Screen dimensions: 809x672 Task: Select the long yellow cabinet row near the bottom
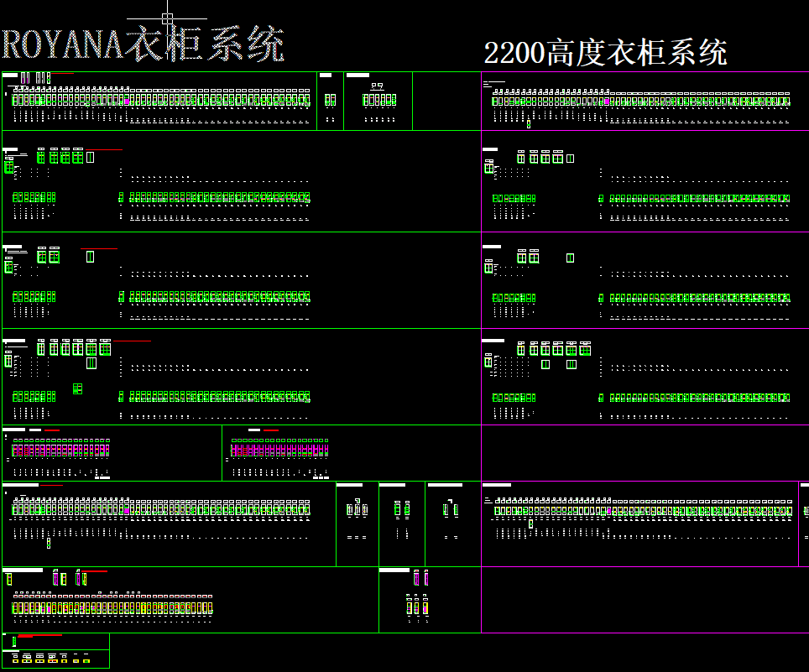click(112, 607)
